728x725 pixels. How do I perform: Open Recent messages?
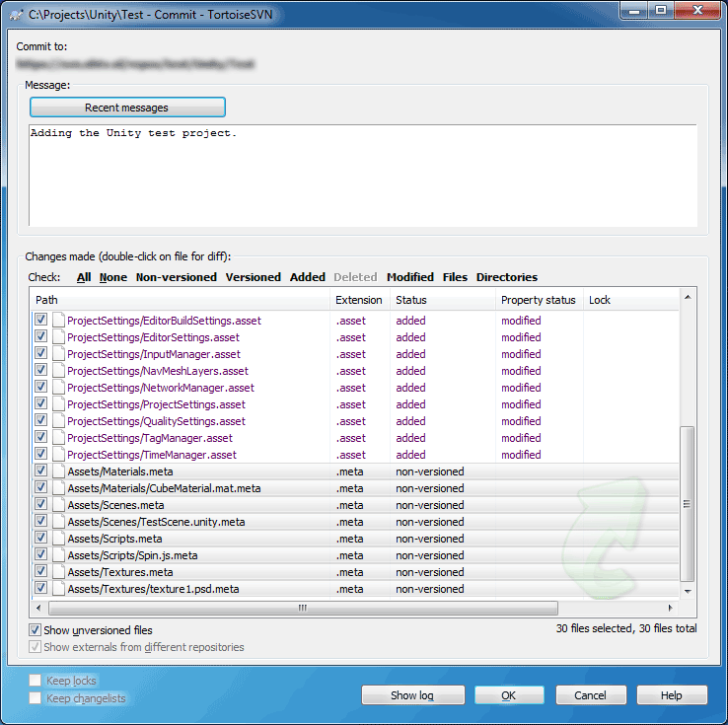tap(127, 108)
